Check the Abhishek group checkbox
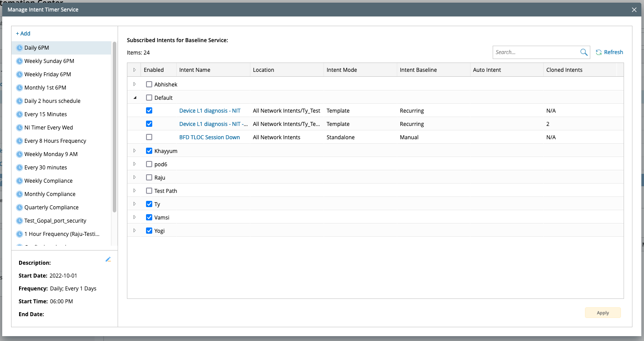The image size is (644, 341). coord(149,84)
